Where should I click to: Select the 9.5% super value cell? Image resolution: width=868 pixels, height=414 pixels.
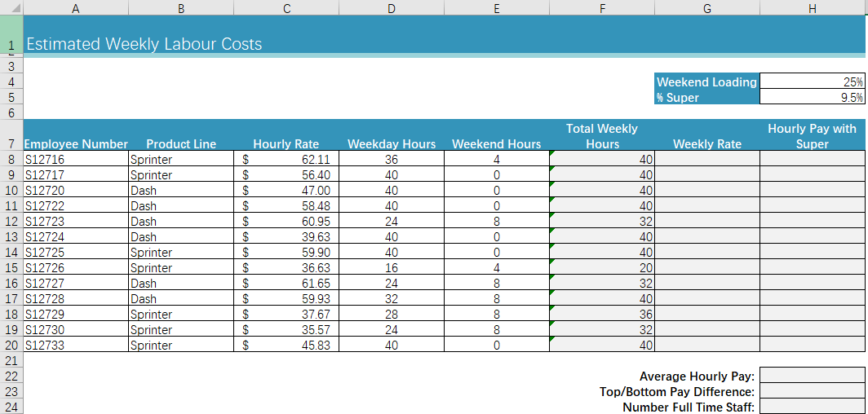tap(812, 97)
